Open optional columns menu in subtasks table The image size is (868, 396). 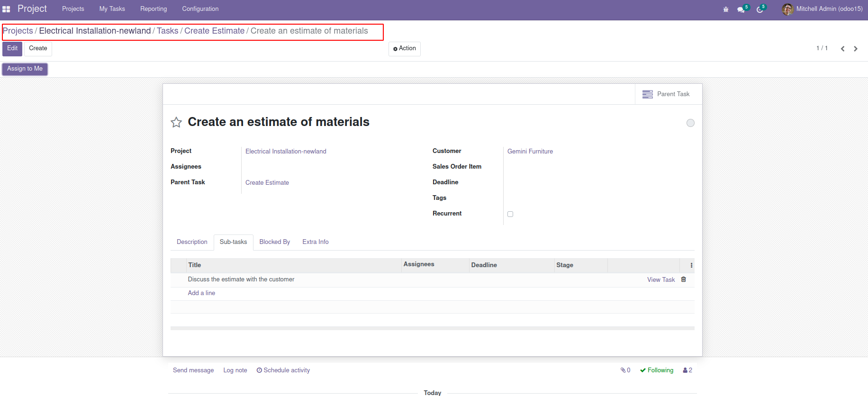[x=691, y=265]
